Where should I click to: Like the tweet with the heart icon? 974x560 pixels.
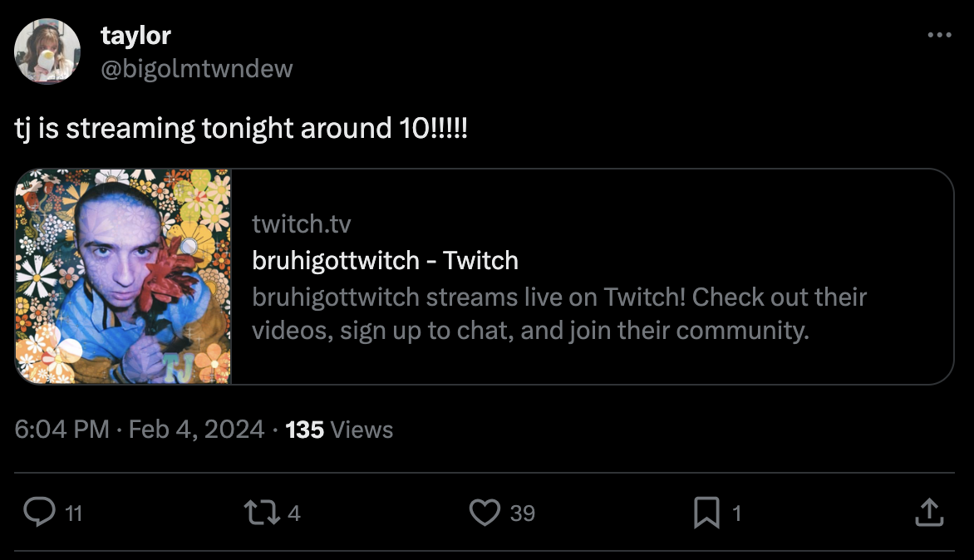(x=485, y=513)
